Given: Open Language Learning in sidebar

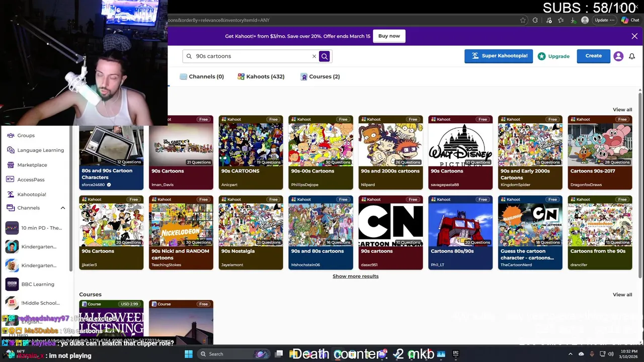Looking at the screenshot, I should pyautogui.click(x=35, y=150).
